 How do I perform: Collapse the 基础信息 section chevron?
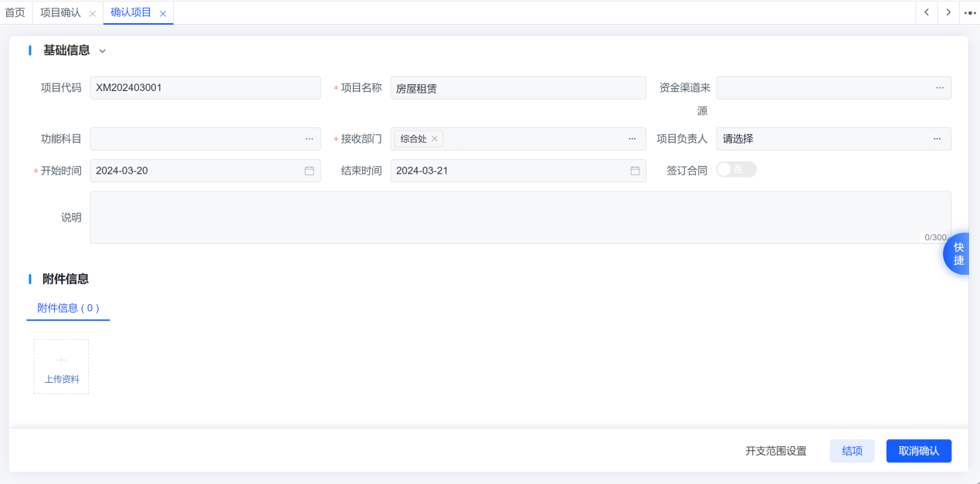tap(103, 51)
